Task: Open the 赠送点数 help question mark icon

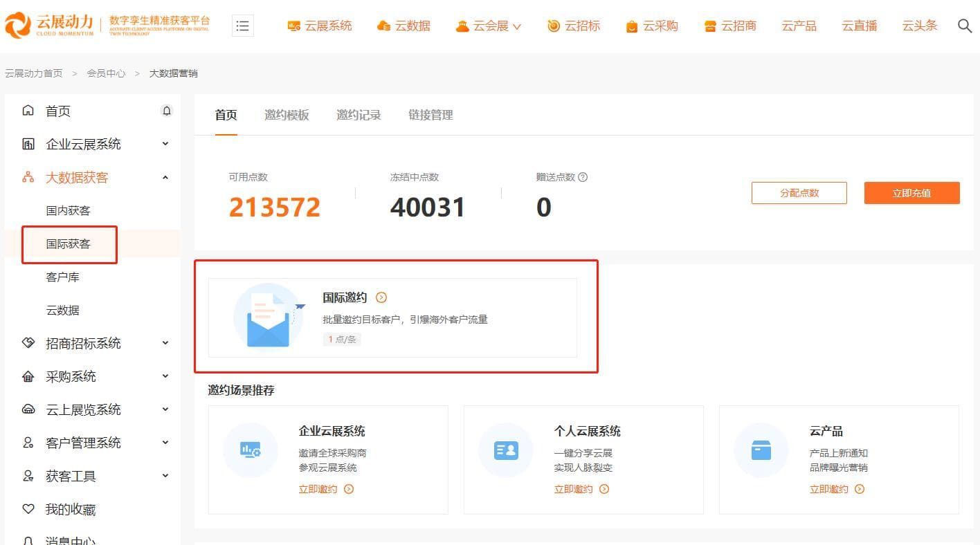Action: tap(583, 177)
